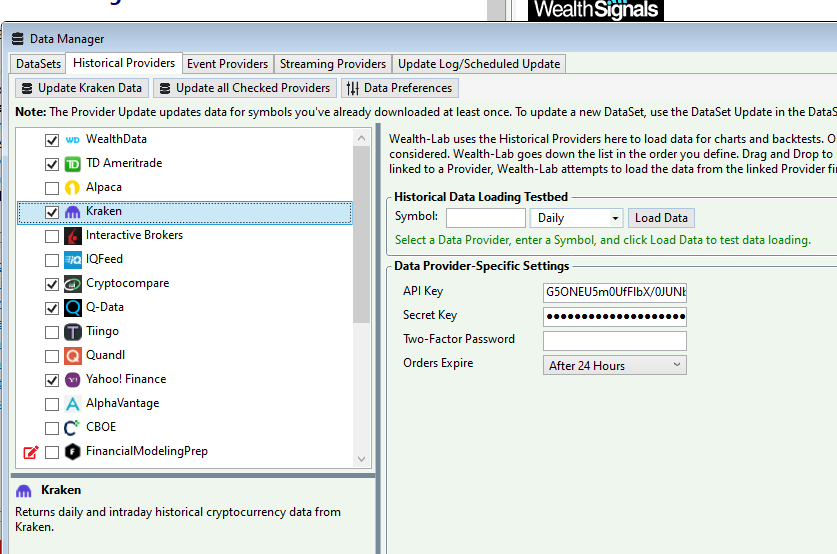837x554 pixels.
Task: Enable the Quandl checkbox
Action: pyautogui.click(x=52, y=357)
